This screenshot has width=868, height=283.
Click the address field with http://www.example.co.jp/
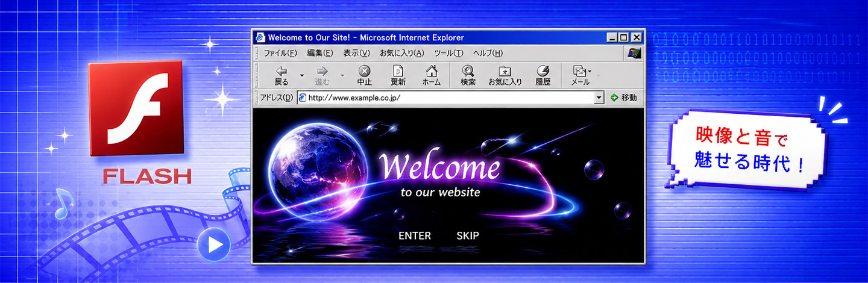pyautogui.click(x=450, y=98)
